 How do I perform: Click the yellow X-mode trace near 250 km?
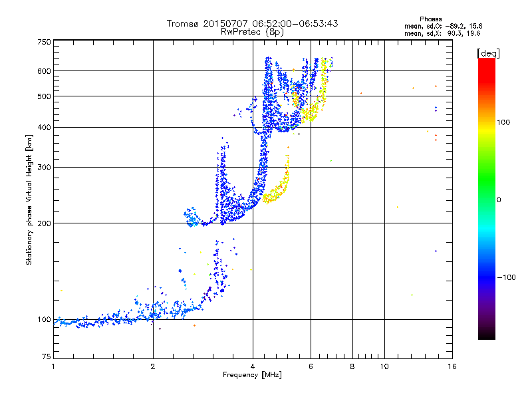pos(277,192)
